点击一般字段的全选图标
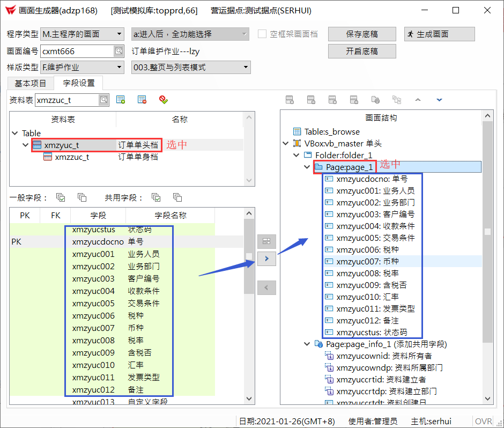 pos(60,198)
